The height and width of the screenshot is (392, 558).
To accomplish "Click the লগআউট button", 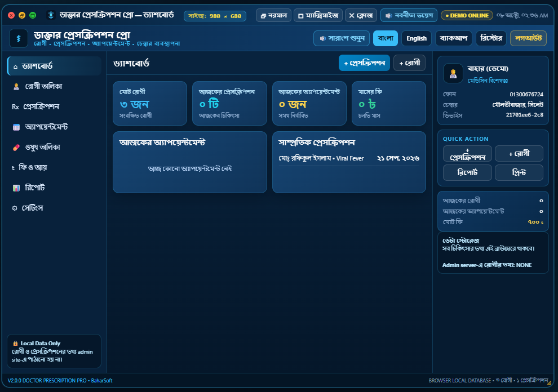I will coord(528,38).
